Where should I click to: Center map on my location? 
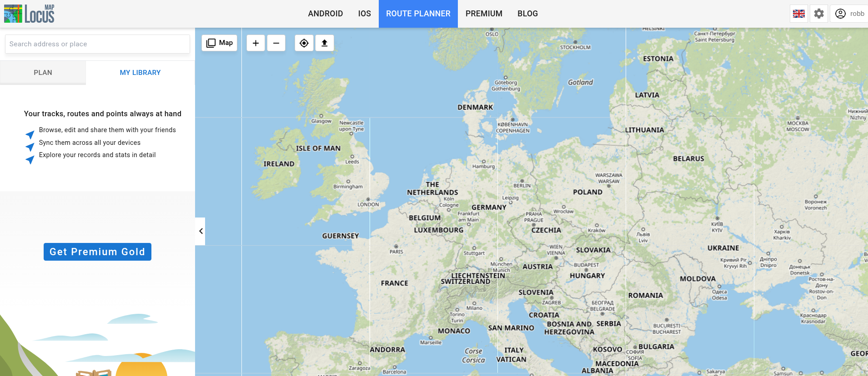coord(304,43)
